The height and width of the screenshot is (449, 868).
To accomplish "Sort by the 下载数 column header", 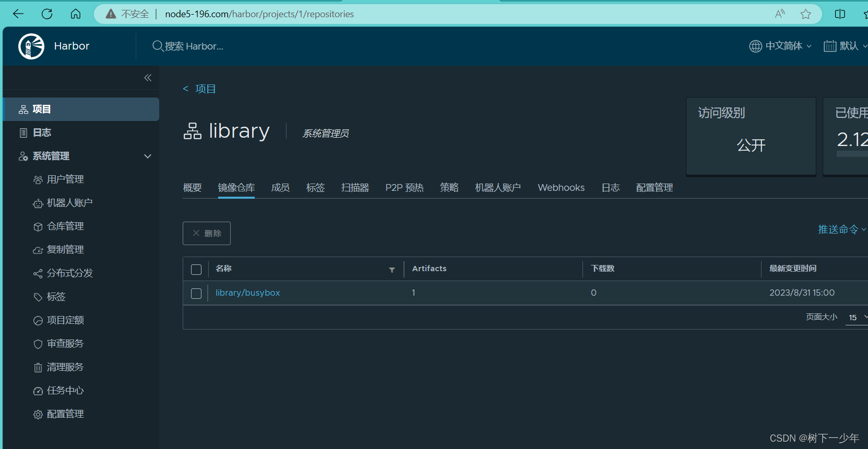I will pyautogui.click(x=602, y=269).
